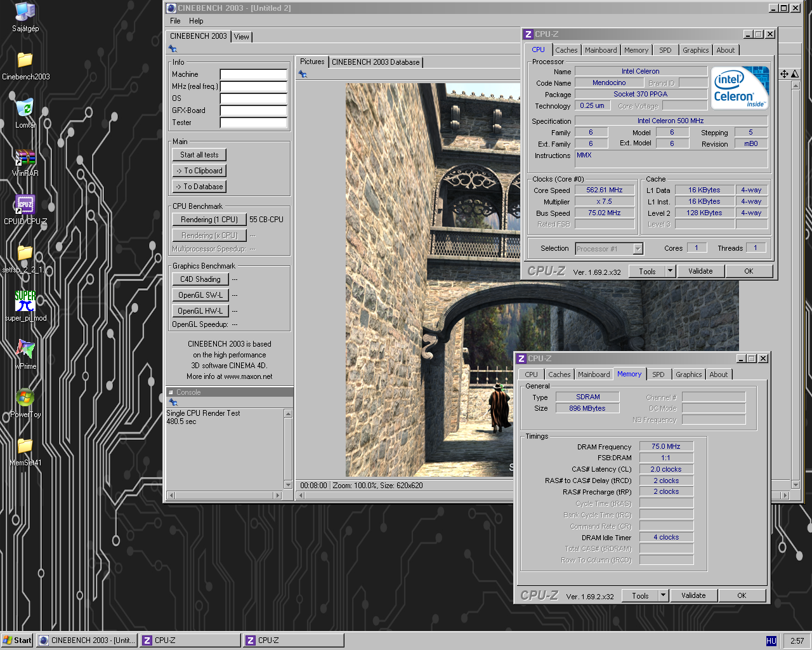This screenshot has width=812, height=650.
Task: Click the CPU-Z title bar icon of Memory window
Action: click(x=521, y=359)
